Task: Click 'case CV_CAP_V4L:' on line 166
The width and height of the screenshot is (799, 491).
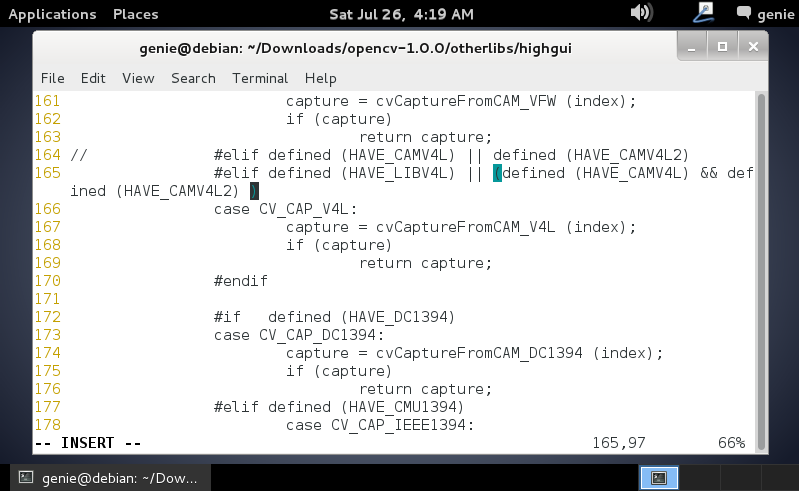Action: pos(286,209)
